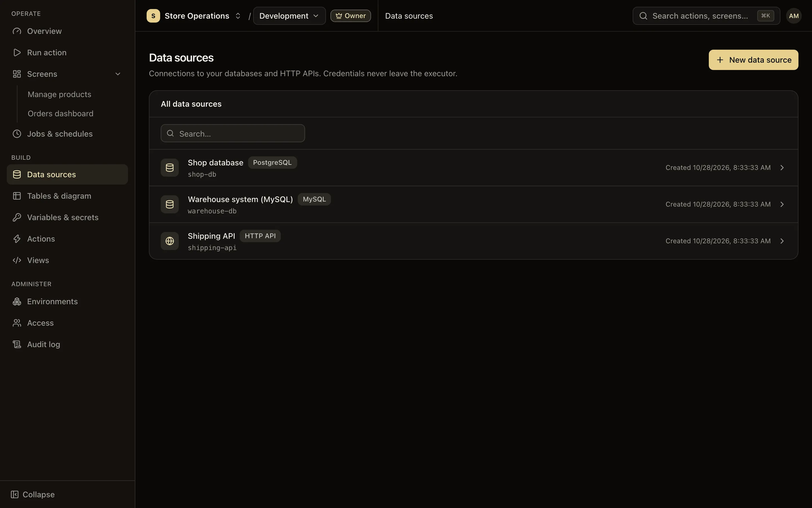
Task: Click the shipping-api identifier text
Action: (212, 248)
